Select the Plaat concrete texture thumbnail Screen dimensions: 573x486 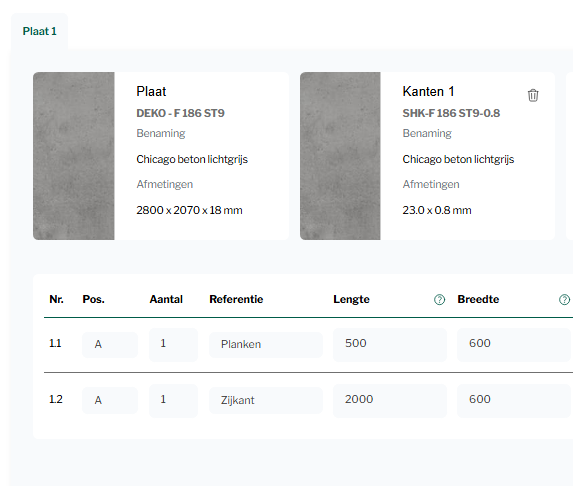coord(74,156)
